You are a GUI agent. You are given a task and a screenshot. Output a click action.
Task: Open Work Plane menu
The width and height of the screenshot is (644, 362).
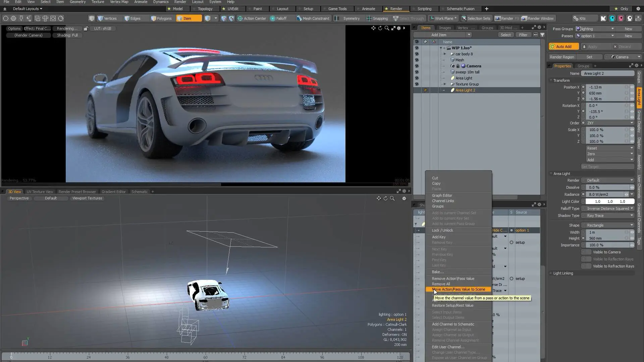(443, 18)
